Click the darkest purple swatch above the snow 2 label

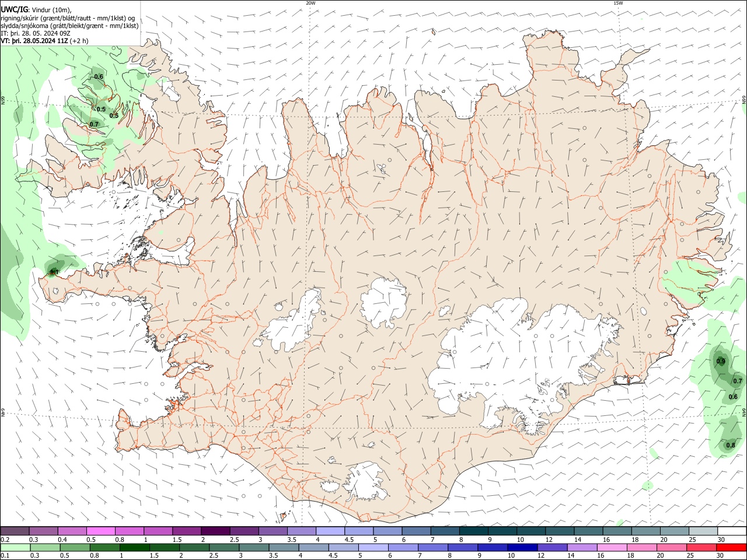click(x=215, y=531)
